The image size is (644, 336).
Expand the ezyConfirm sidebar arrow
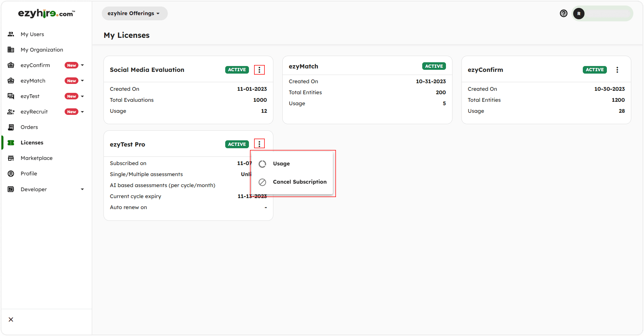pos(82,65)
